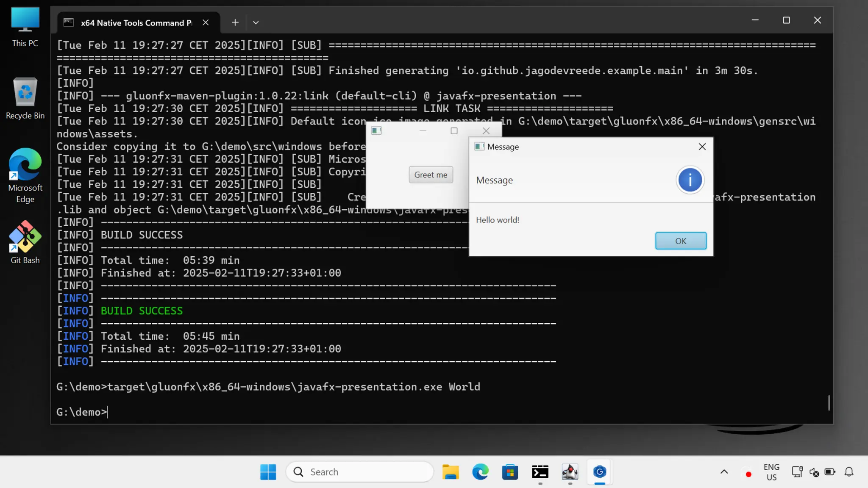Open a new terminal tab with plus

point(235,22)
